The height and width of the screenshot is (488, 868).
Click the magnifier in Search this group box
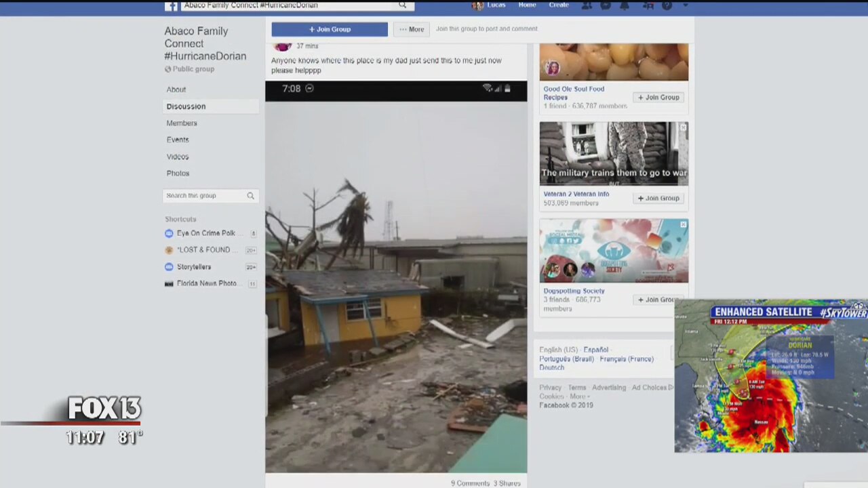tap(250, 196)
